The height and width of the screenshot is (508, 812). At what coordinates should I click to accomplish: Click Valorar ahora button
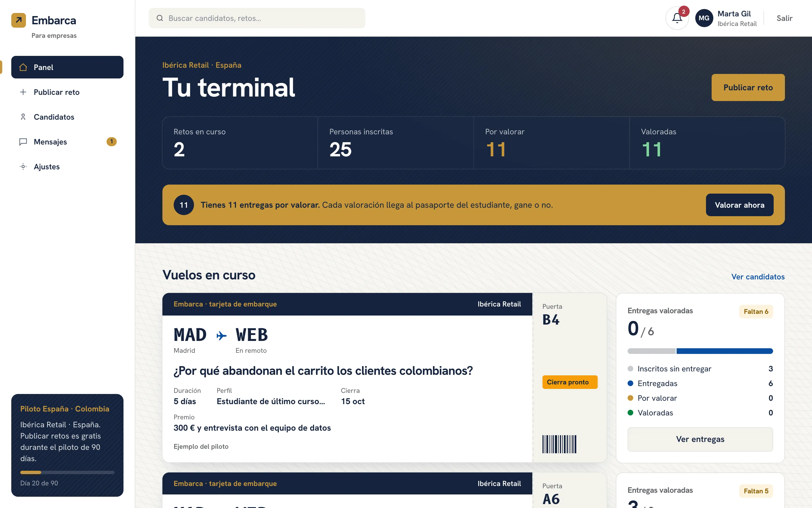tap(740, 205)
